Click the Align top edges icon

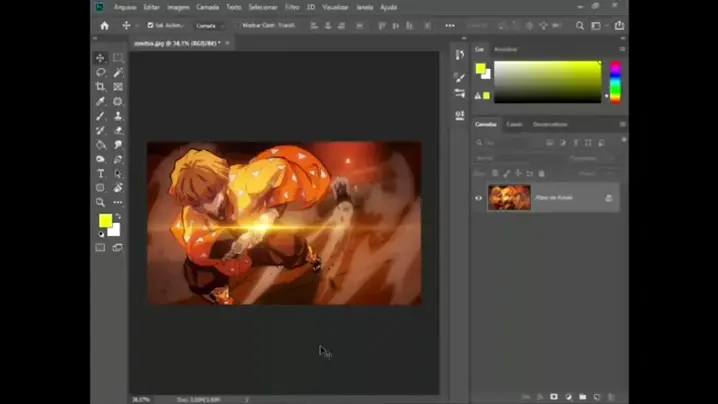pyautogui.click(x=381, y=26)
